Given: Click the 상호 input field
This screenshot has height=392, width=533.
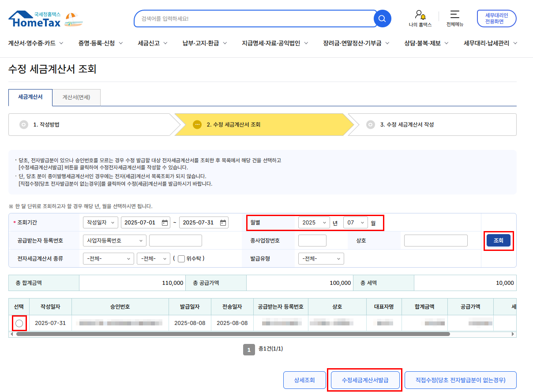Looking at the screenshot, I should point(435,241).
